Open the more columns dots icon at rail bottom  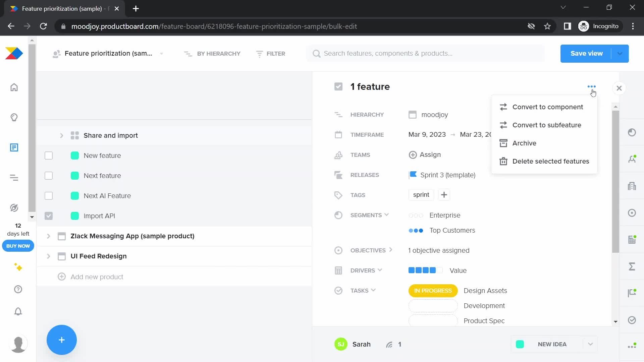(632, 346)
